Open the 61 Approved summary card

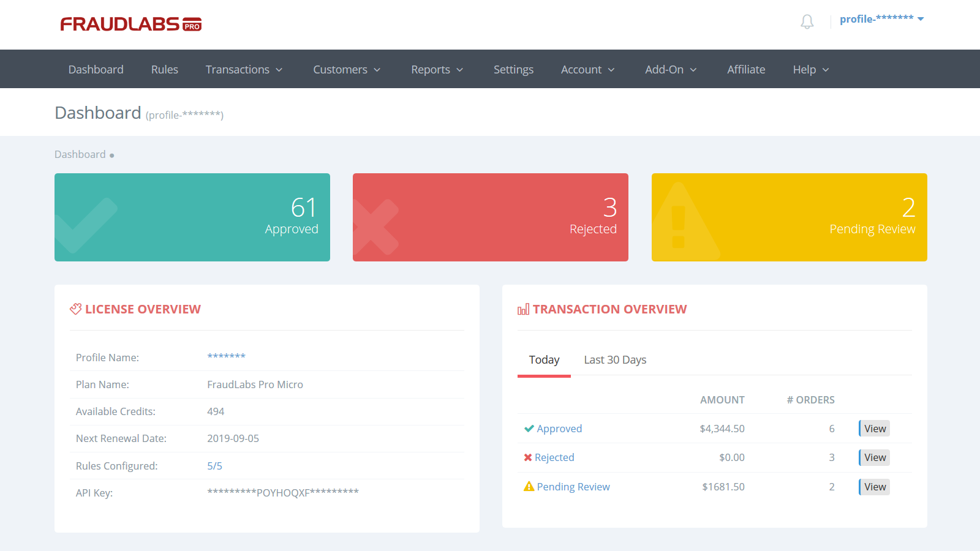(192, 217)
